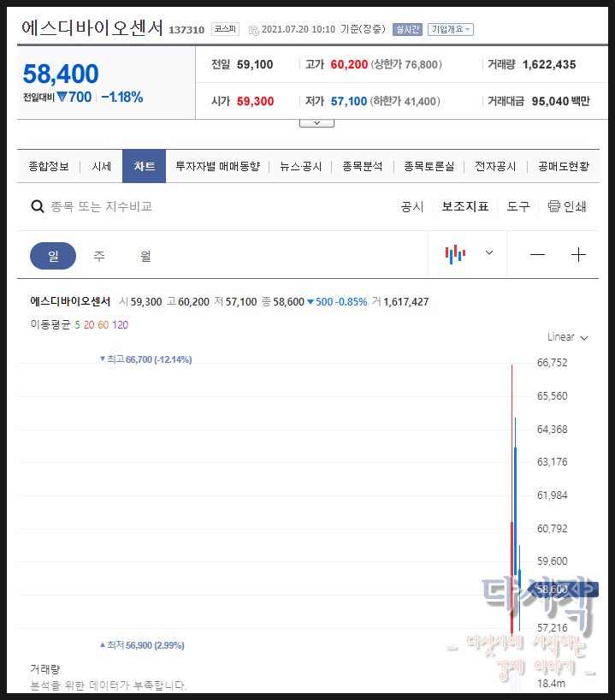Click the 저가 value 57,100

(349, 101)
